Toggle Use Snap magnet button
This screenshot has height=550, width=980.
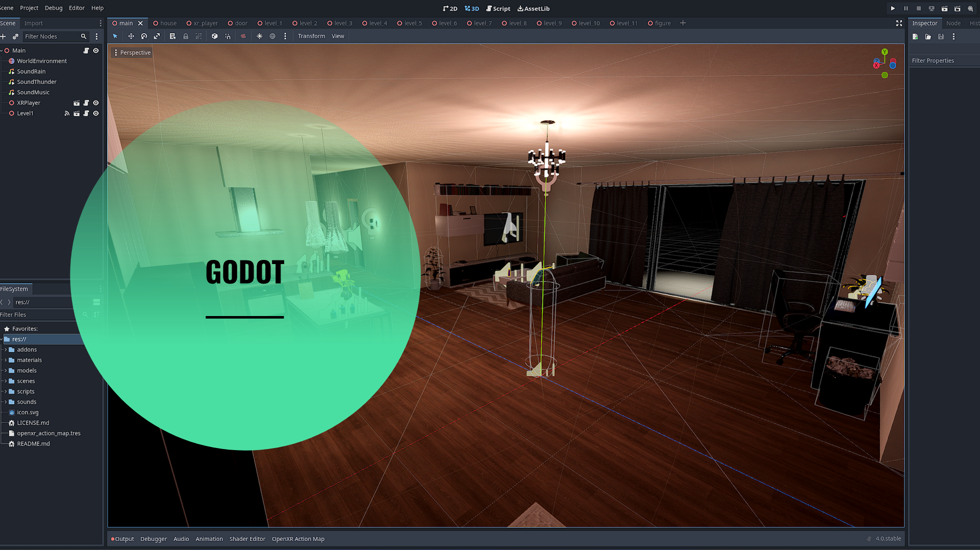click(x=228, y=36)
